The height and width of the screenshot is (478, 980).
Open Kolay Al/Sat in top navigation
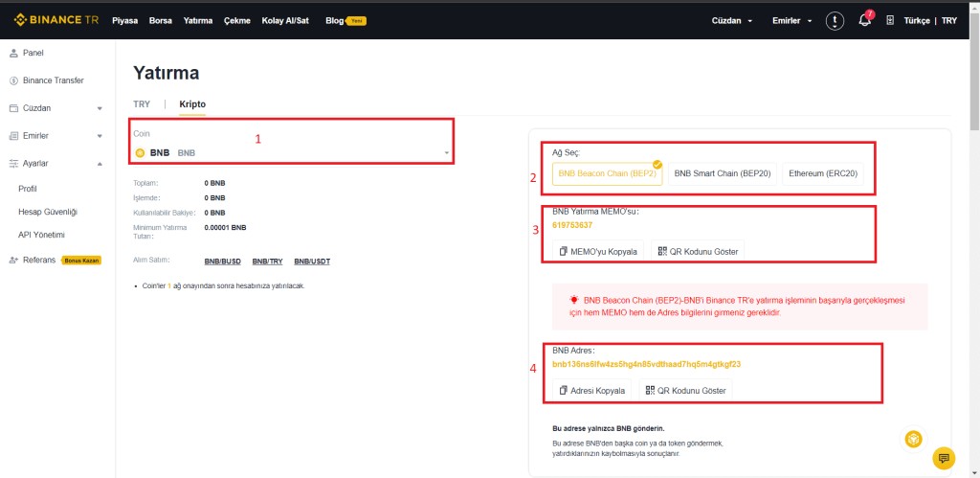(285, 21)
